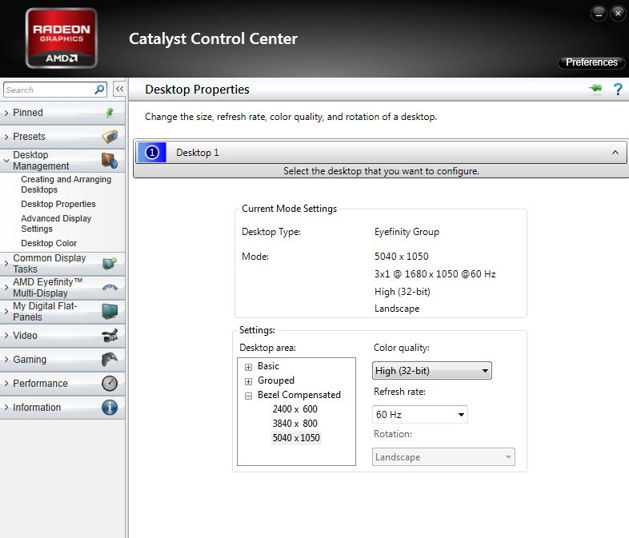This screenshot has width=629, height=538.
Task: Select the Grouped tree label
Action: pyautogui.click(x=276, y=380)
